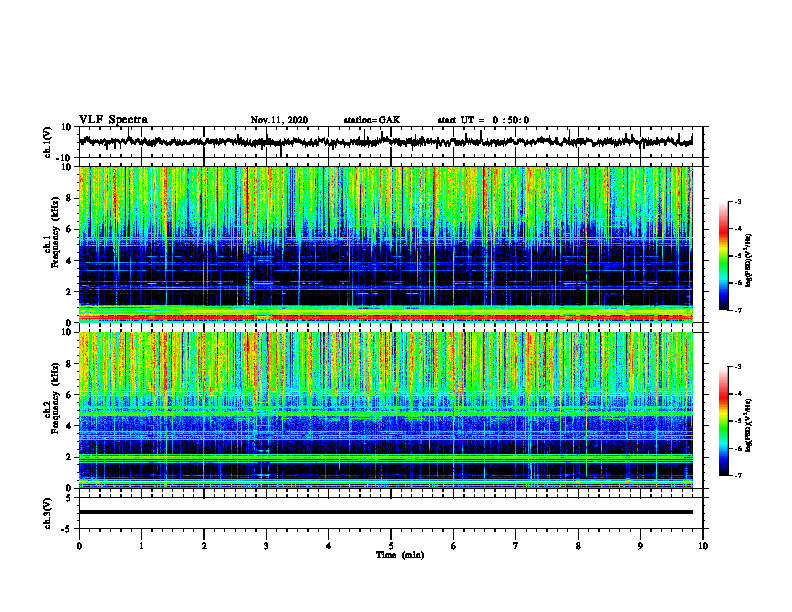The width and height of the screenshot is (792, 612).
Task: Click the "-7" label on upper colorbar
Action: (x=738, y=310)
